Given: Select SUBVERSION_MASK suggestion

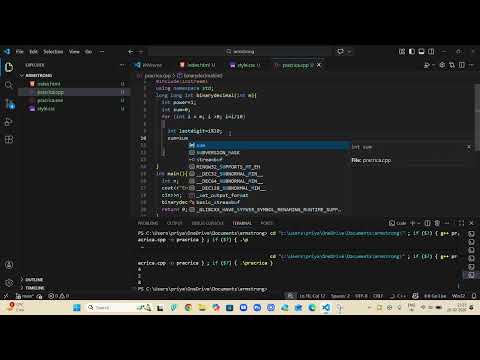Looking at the screenshot, I should [268, 153].
